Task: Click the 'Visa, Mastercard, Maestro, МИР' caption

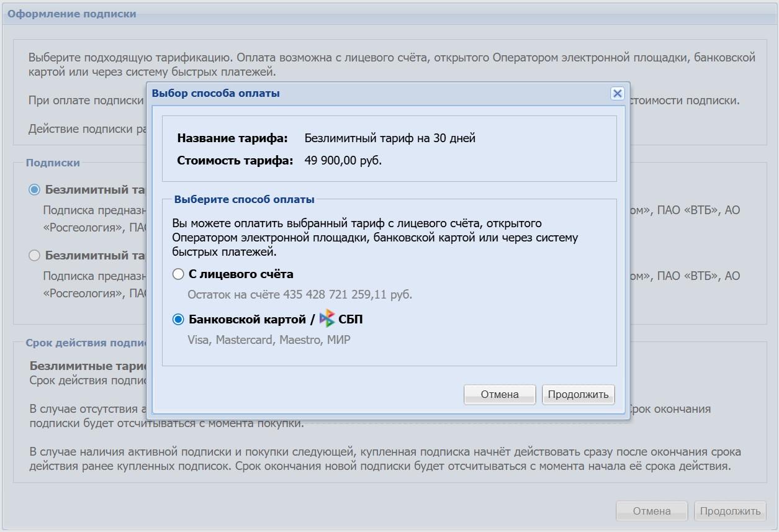Action: pos(269,340)
